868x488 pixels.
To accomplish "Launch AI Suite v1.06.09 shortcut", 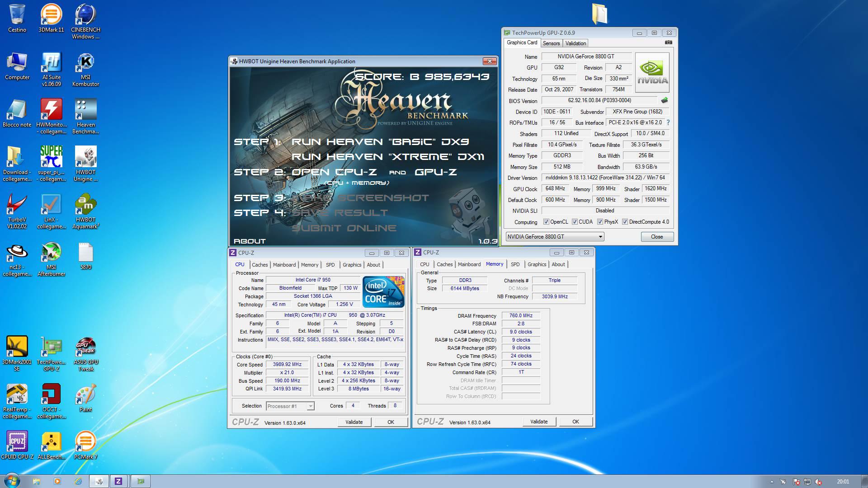I will click(51, 69).
